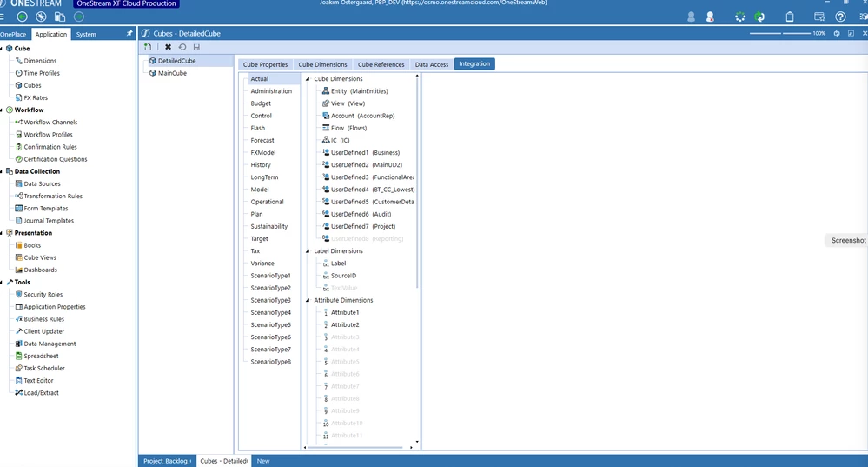Click the dimension tree vertical scrollbar
This screenshot has width=868, height=467.
pos(417,183)
